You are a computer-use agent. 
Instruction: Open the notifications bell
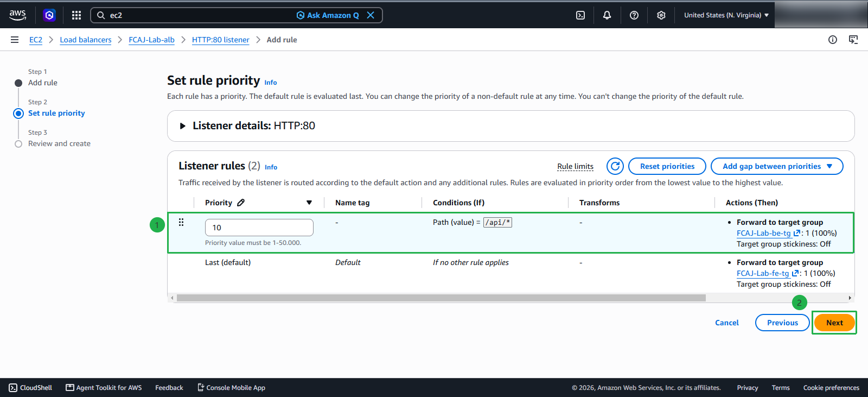pos(607,15)
